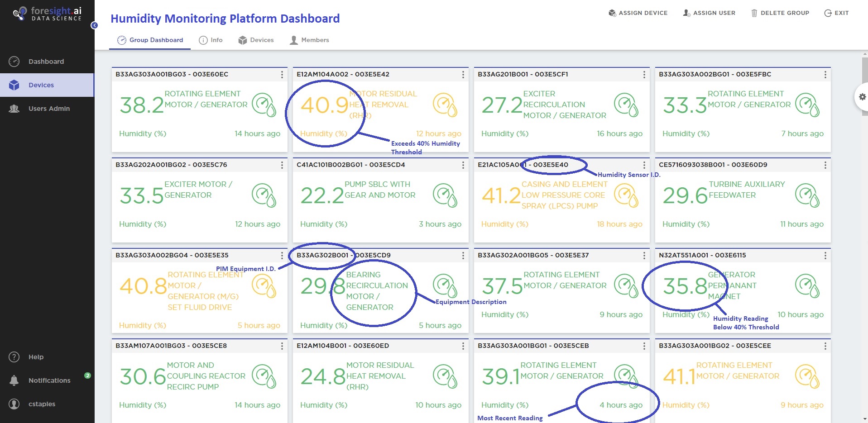Click the yellow humidity gauge icon on E12AM104A002 card
This screenshot has height=423, width=868.
pos(445,105)
